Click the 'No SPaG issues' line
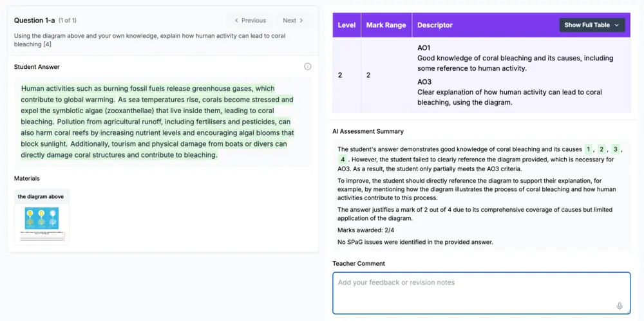 click(x=415, y=242)
